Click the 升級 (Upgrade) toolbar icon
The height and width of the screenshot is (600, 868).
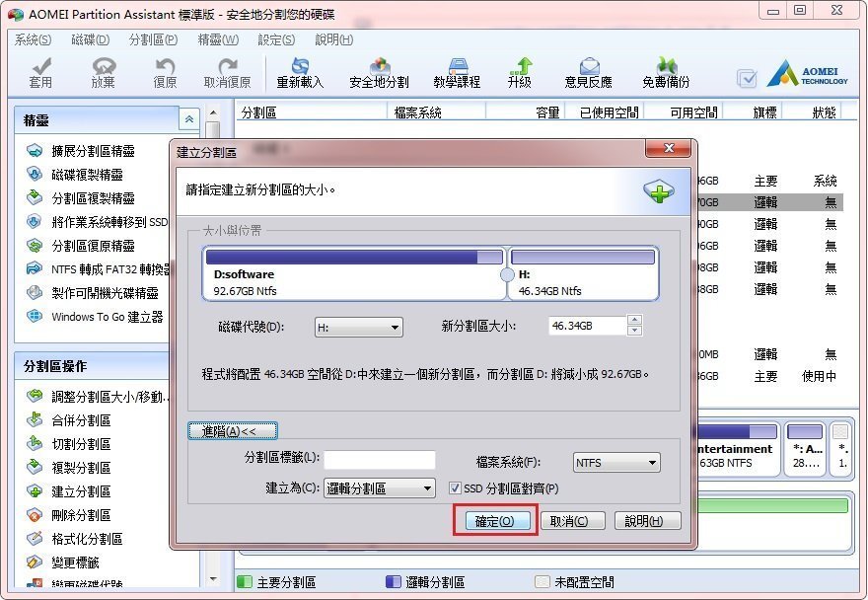point(520,73)
